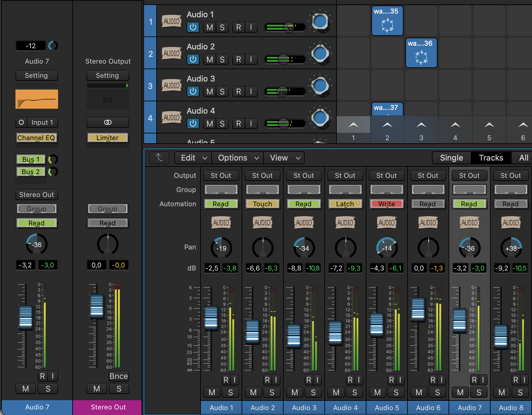The height and width of the screenshot is (415, 532).
Task: Open the Channel EQ plug-in slot
Action: point(36,138)
